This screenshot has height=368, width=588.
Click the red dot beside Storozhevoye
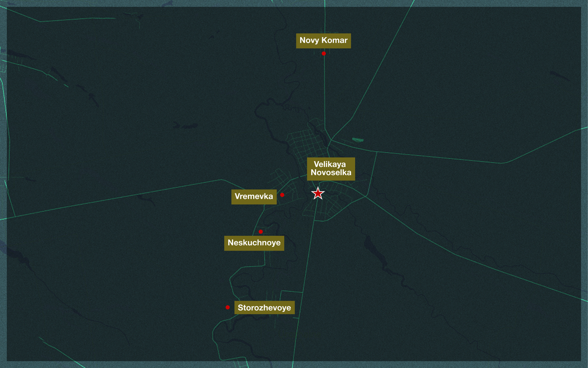point(228,307)
